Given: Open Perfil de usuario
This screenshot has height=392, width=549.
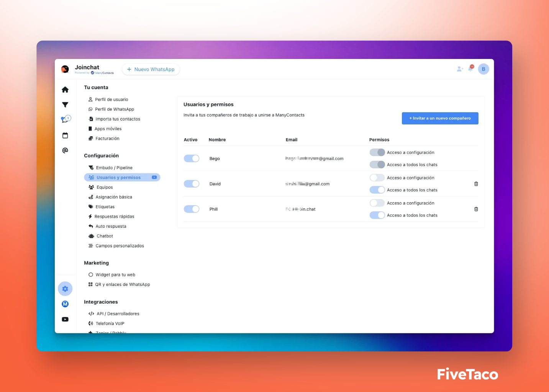Looking at the screenshot, I should coord(108,100).
